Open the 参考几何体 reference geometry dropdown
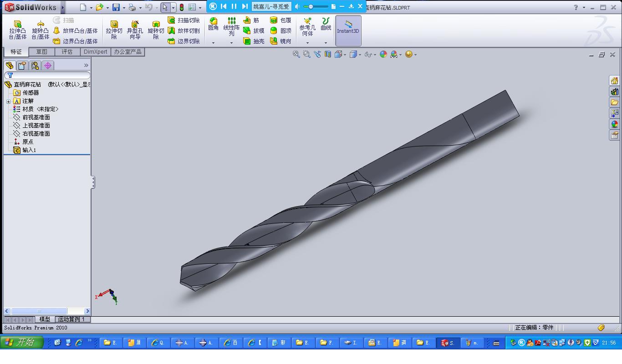Screen dimensions: 622x364 click(x=307, y=43)
